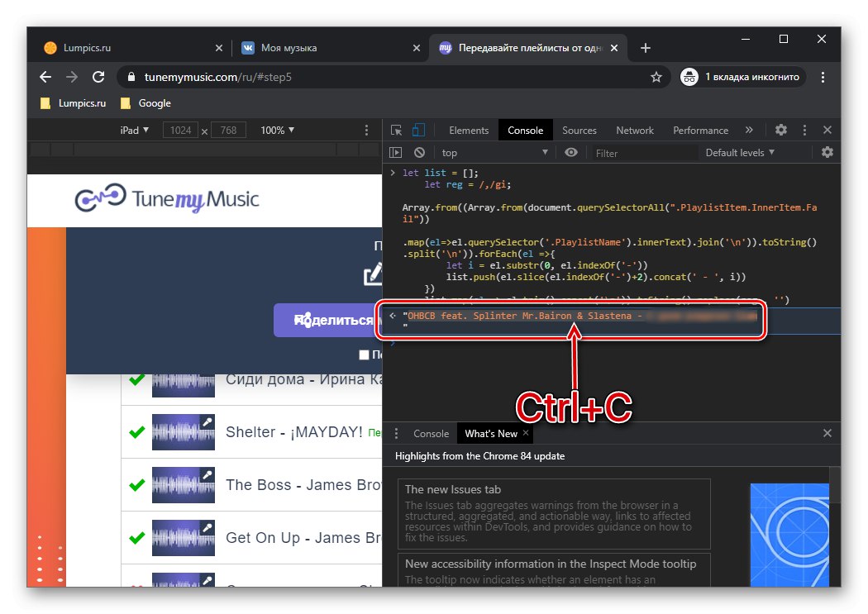
Task: Toggle the console sidebar icon
Action: click(395, 152)
